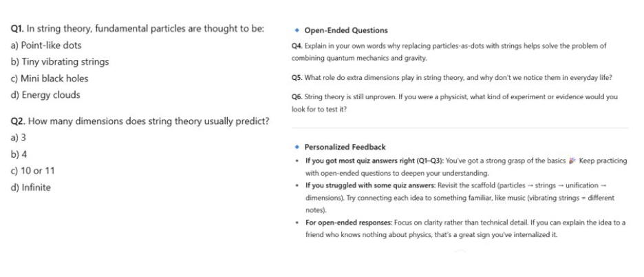Click the blue diamond beside Open-Ended Questions
The height and width of the screenshot is (277, 644).
point(296,30)
